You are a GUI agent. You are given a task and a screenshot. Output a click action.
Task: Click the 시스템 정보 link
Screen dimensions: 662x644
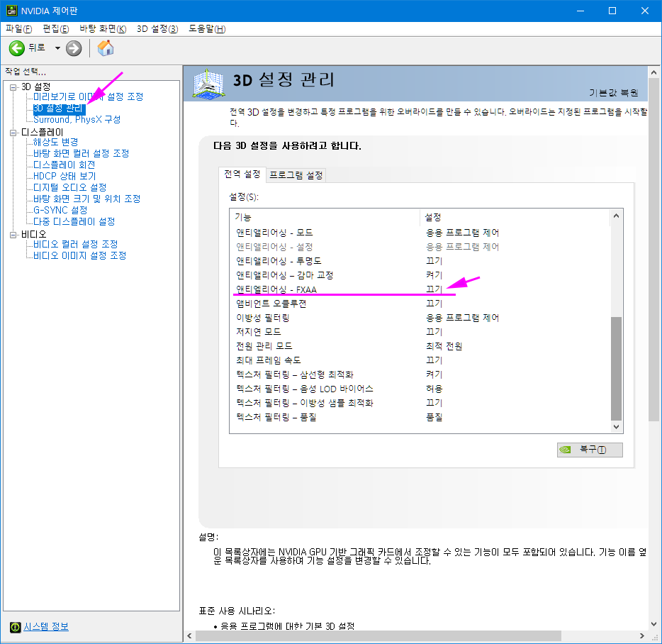[45, 627]
